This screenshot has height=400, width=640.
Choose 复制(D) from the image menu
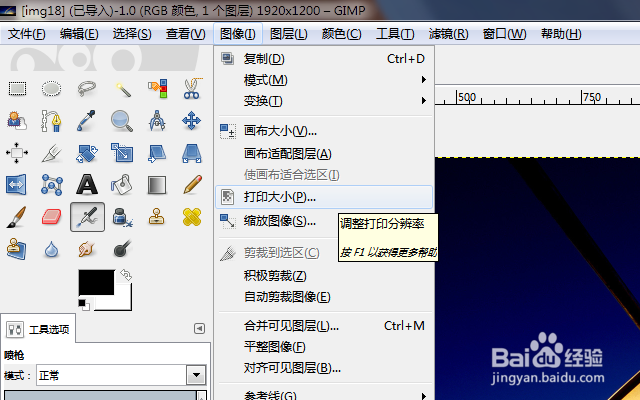coord(324,59)
